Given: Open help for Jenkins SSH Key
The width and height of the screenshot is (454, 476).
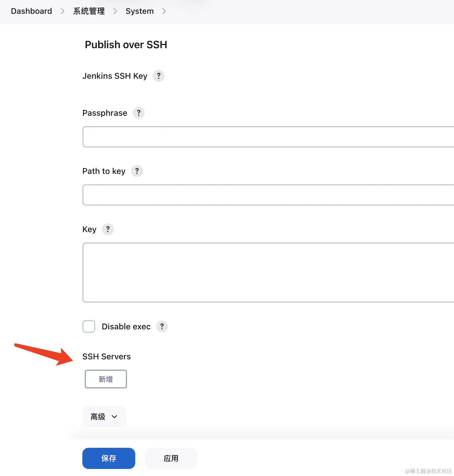Looking at the screenshot, I should (x=159, y=76).
